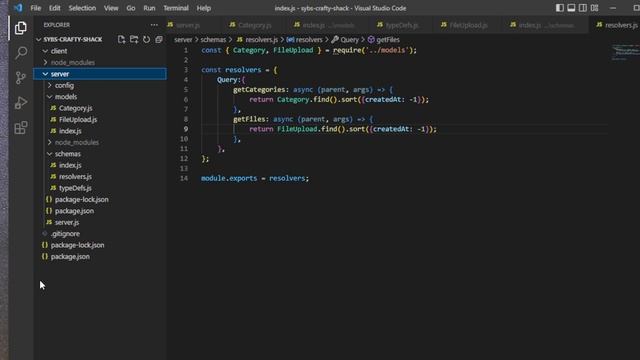
Task: Click the EXPLORER panel title
Action: tap(57, 25)
